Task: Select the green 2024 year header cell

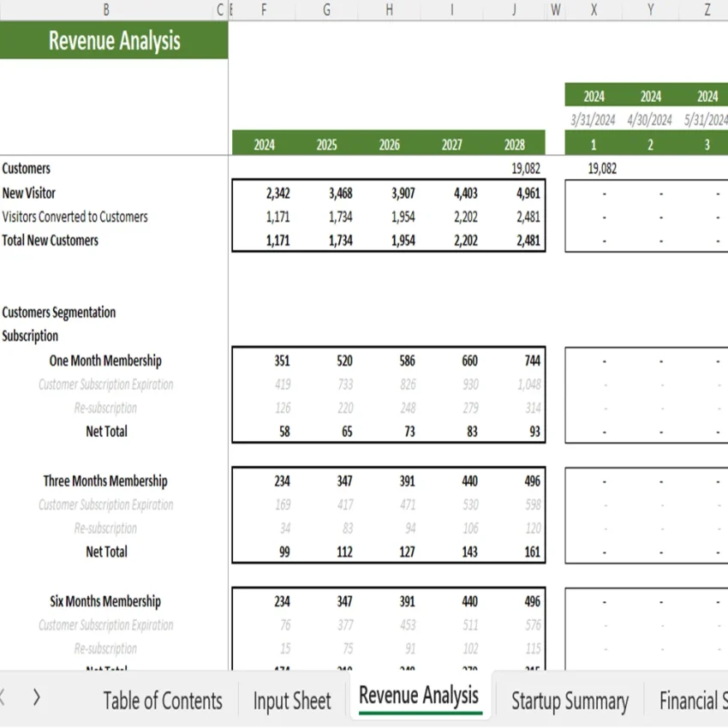Action: pos(264,143)
